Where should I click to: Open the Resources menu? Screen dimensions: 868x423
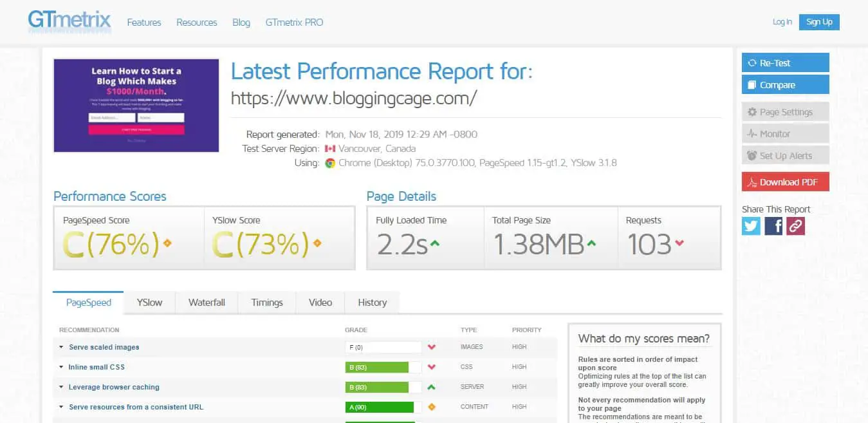click(197, 22)
